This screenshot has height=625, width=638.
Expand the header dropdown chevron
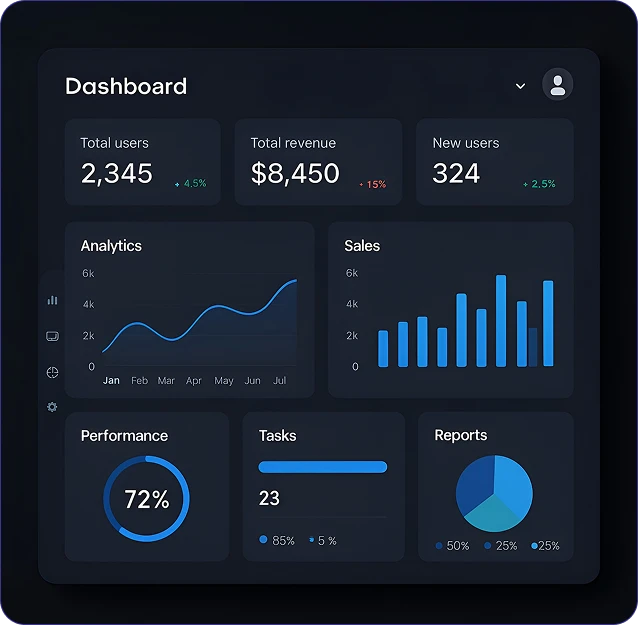point(520,86)
